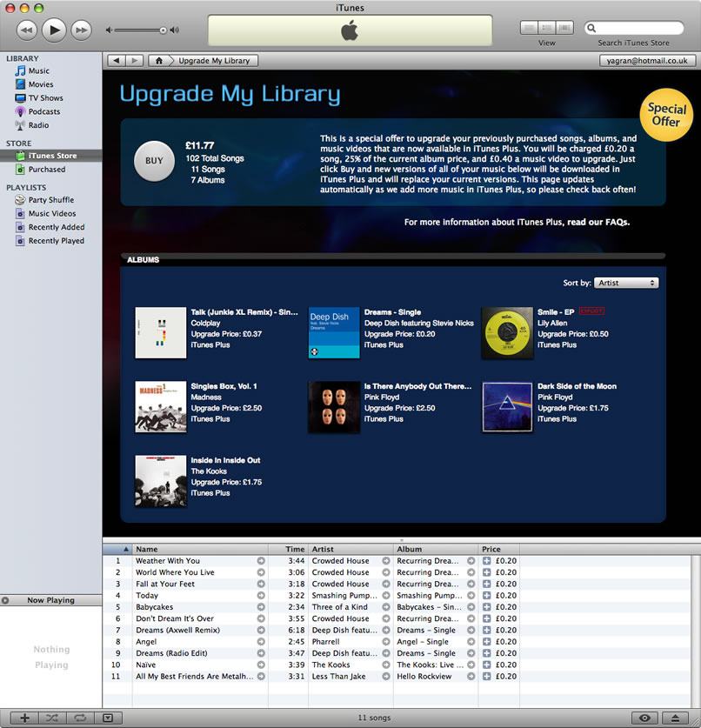Switch to list view mode
Image resolution: width=701 pixels, height=728 pixels.
(529, 28)
